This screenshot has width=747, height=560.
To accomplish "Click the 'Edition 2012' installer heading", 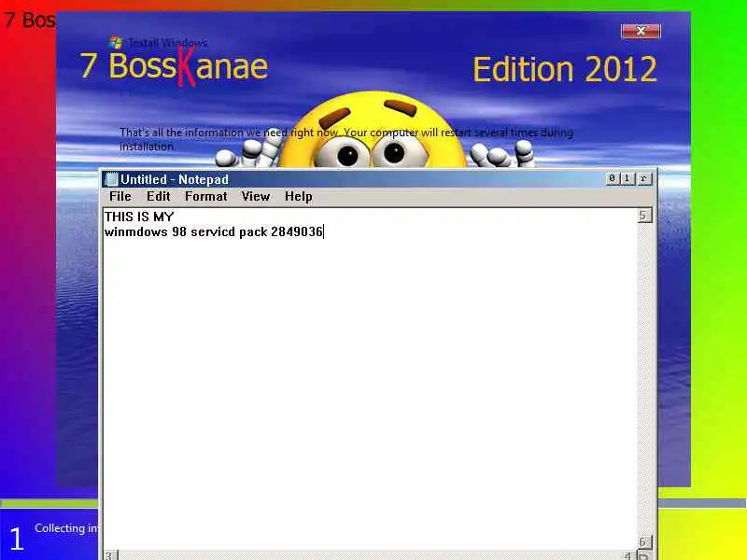I will pyautogui.click(x=565, y=69).
